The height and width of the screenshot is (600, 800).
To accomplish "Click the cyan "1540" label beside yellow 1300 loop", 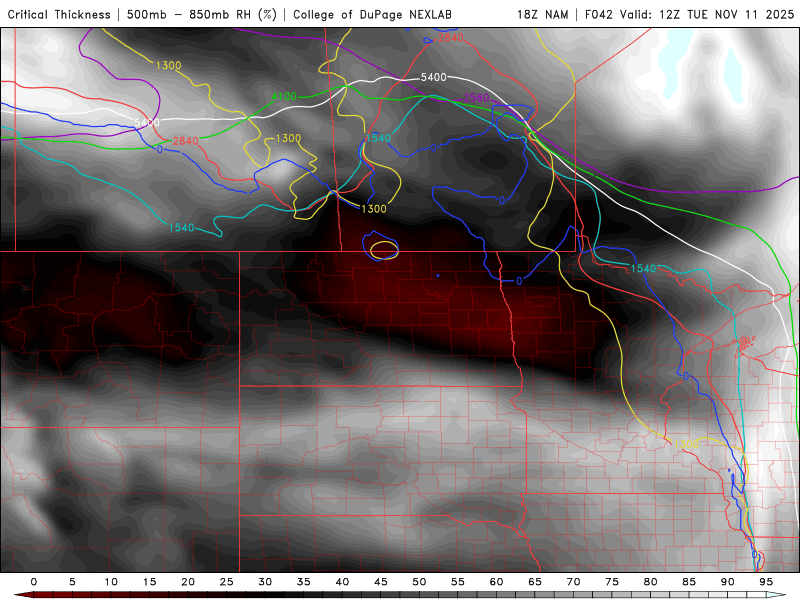I will pos(378,138).
